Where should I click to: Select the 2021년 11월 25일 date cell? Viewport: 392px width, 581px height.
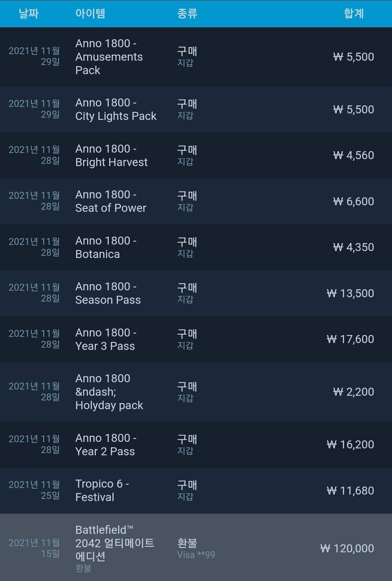pos(34,490)
